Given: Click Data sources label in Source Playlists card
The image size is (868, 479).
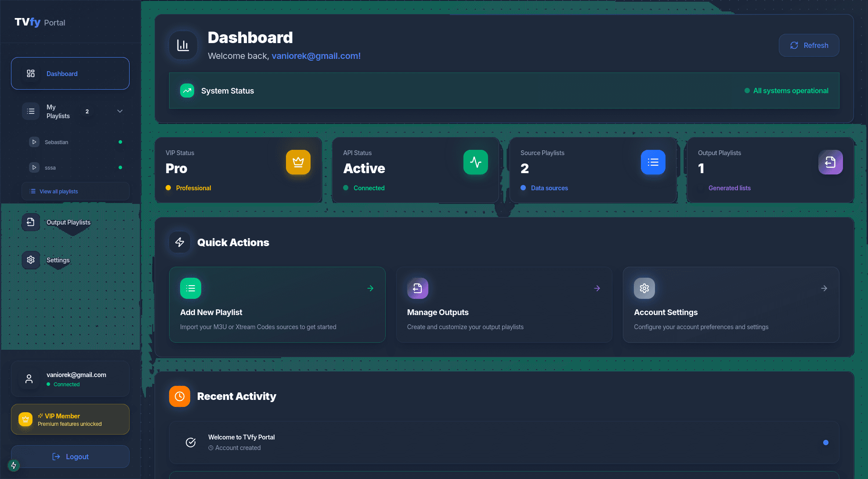Looking at the screenshot, I should (550, 188).
